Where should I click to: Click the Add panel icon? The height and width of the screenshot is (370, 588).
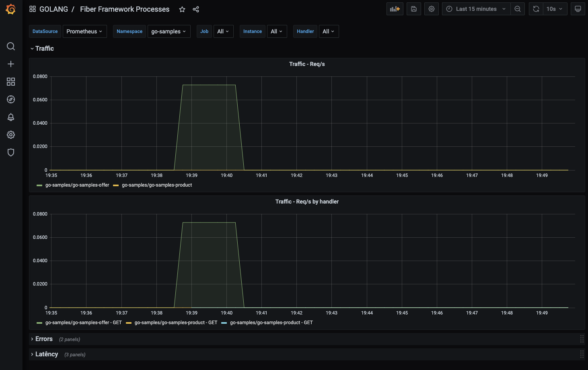(395, 9)
